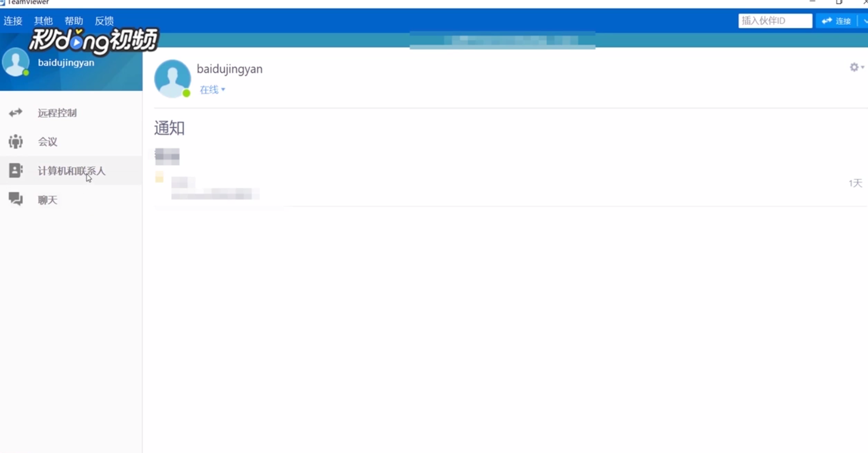Click the yellow notification item icon
The width and height of the screenshot is (868, 453).
click(x=160, y=177)
